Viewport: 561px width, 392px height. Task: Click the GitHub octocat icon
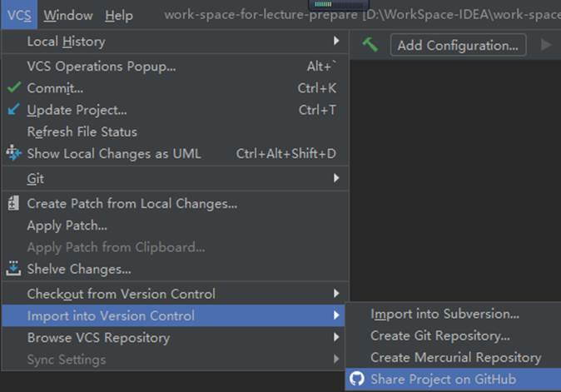click(x=357, y=380)
